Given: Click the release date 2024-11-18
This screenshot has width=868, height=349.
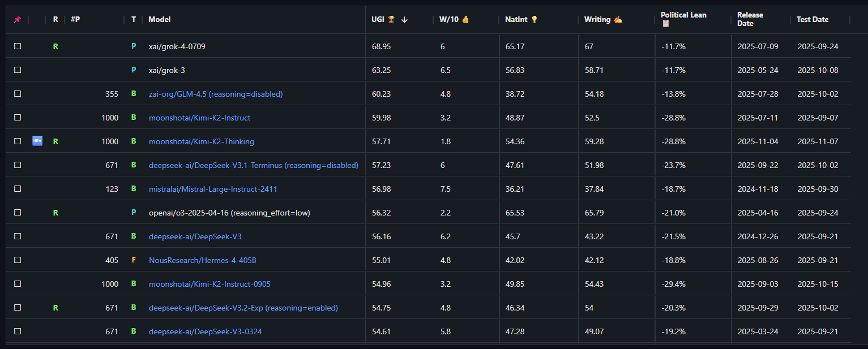Looking at the screenshot, I should (758, 189).
